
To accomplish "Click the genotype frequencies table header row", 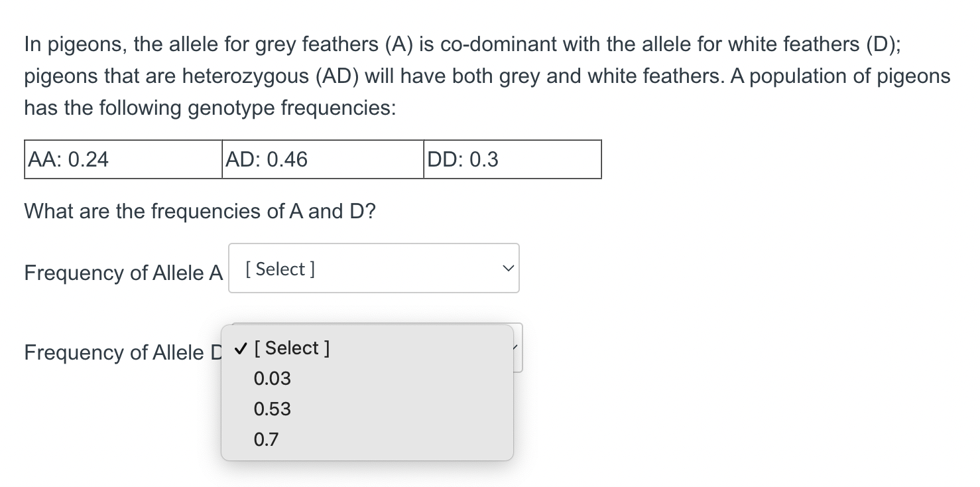I will coord(312,159).
